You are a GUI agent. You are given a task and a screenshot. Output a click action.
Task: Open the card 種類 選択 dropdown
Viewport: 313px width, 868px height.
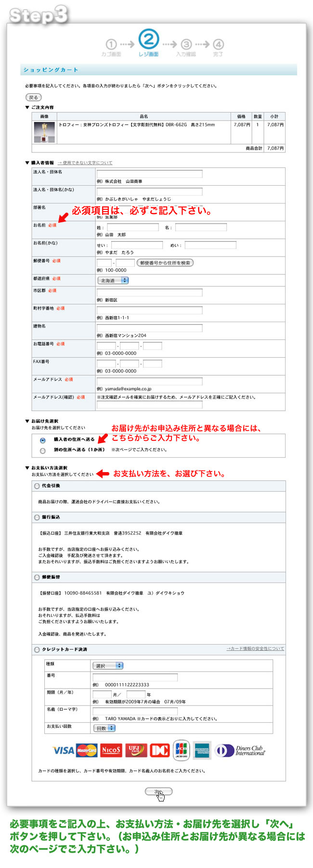(x=108, y=665)
